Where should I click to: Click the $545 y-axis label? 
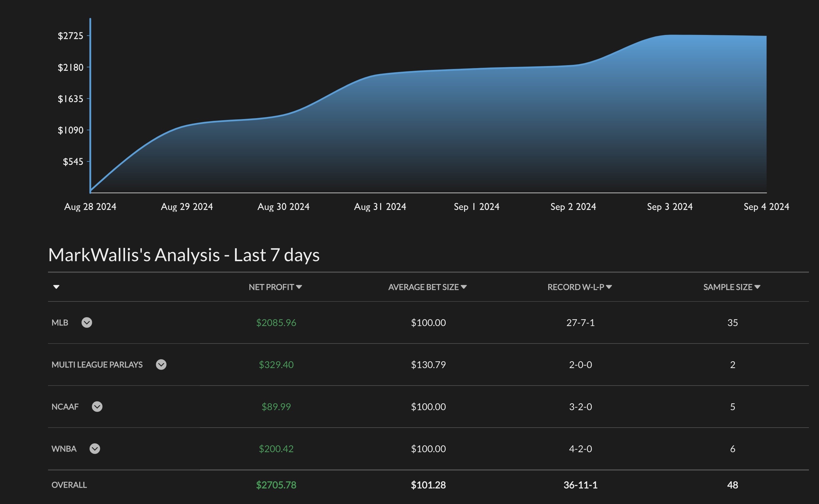[73, 162]
